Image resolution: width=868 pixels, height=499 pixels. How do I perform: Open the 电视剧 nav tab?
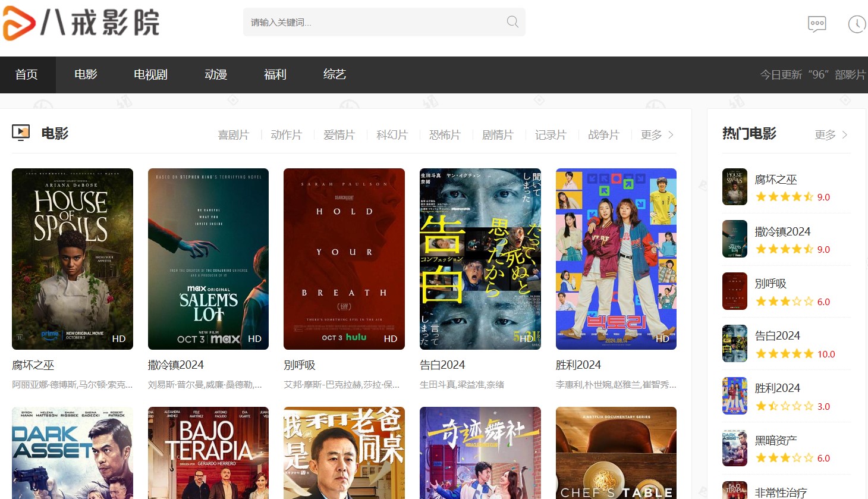tap(150, 75)
